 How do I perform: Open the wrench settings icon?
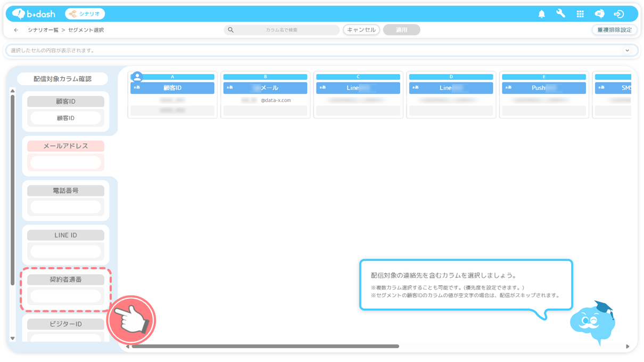560,14
